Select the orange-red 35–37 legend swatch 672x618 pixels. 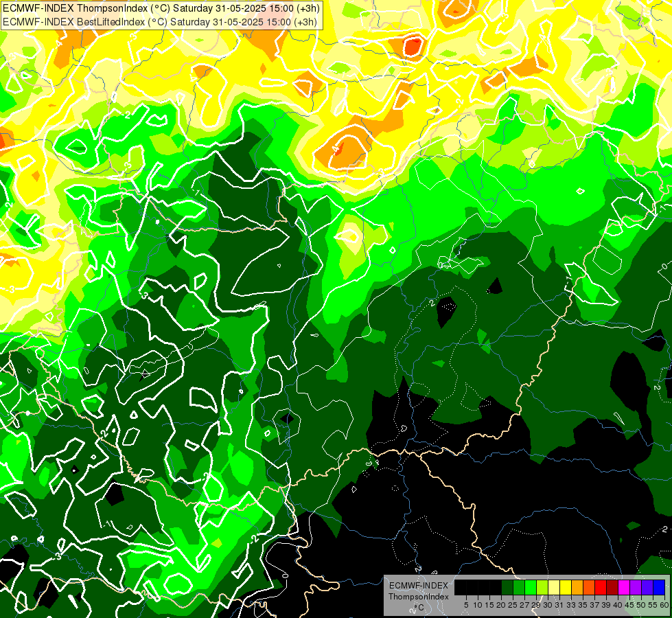[589, 587]
